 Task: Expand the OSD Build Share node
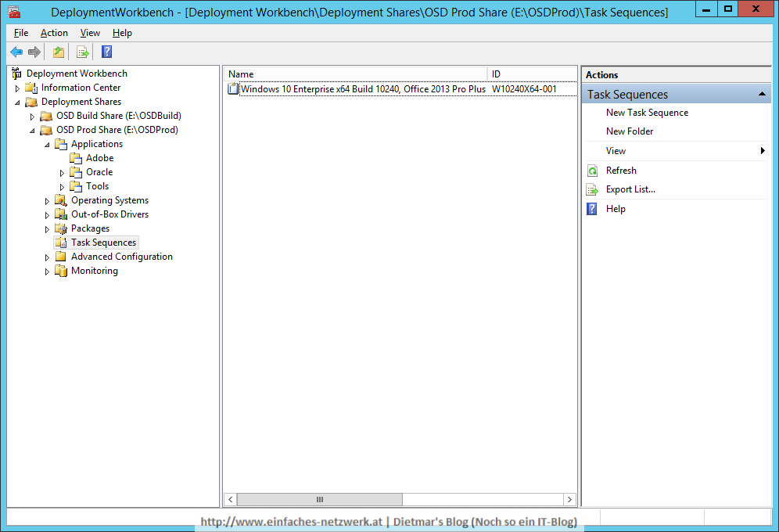(32, 117)
